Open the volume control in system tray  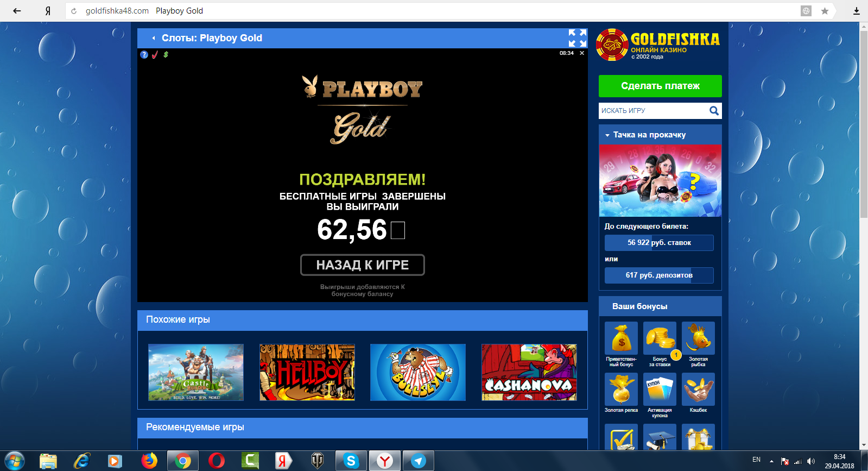tap(811, 461)
